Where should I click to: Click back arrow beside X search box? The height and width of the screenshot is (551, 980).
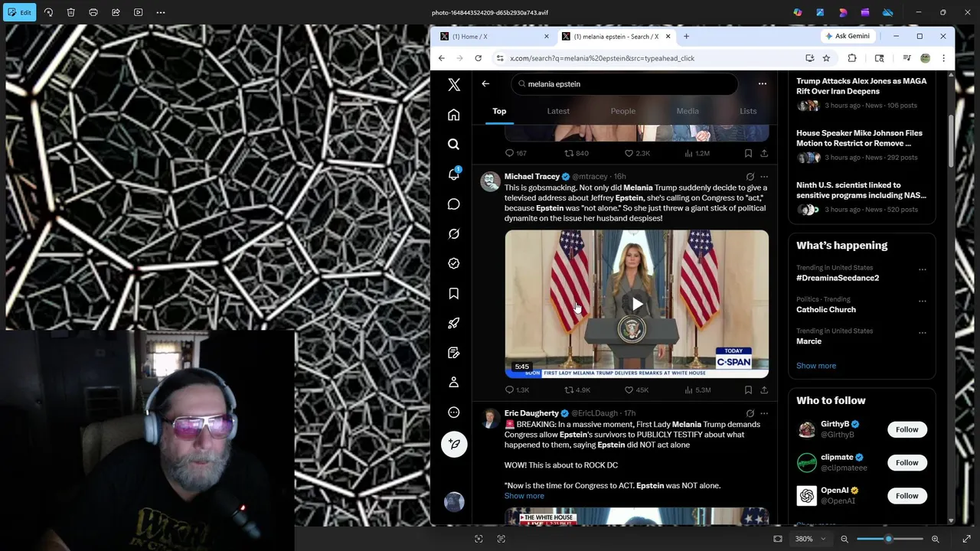click(x=485, y=83)
